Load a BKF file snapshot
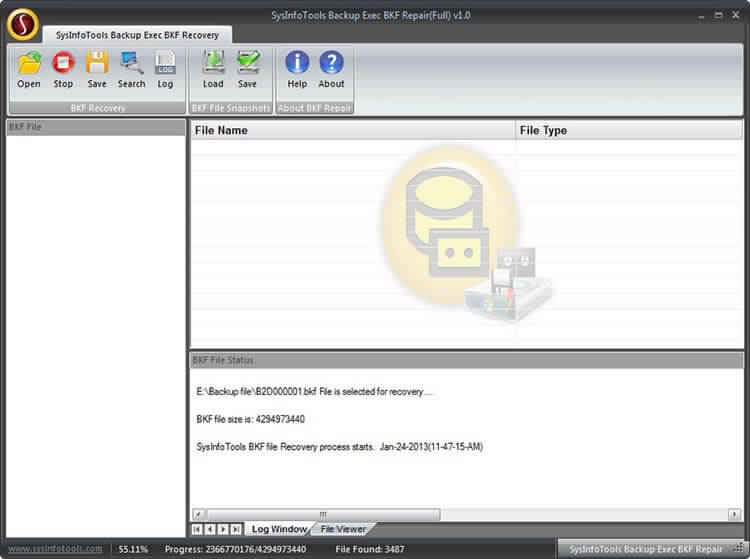Viewport: 750px width, 559px height. [213, 70]
